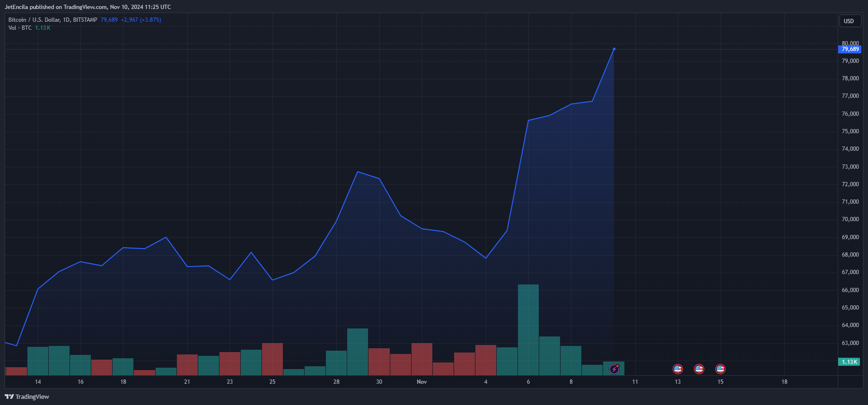Click the 65,000 price axis label
This screenshot has height=405, width=868.
click(x=850, y=308)
